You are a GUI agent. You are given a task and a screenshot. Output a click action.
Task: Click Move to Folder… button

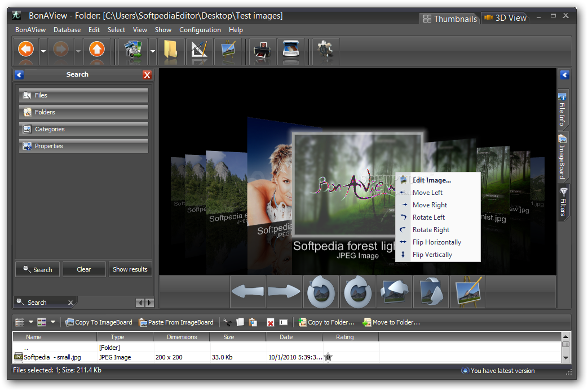[x=391, y=322]
